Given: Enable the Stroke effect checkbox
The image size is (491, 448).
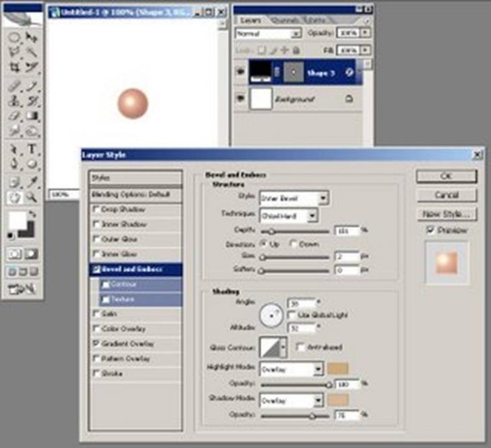Looking at the screenshot, I should coord(96,373).
